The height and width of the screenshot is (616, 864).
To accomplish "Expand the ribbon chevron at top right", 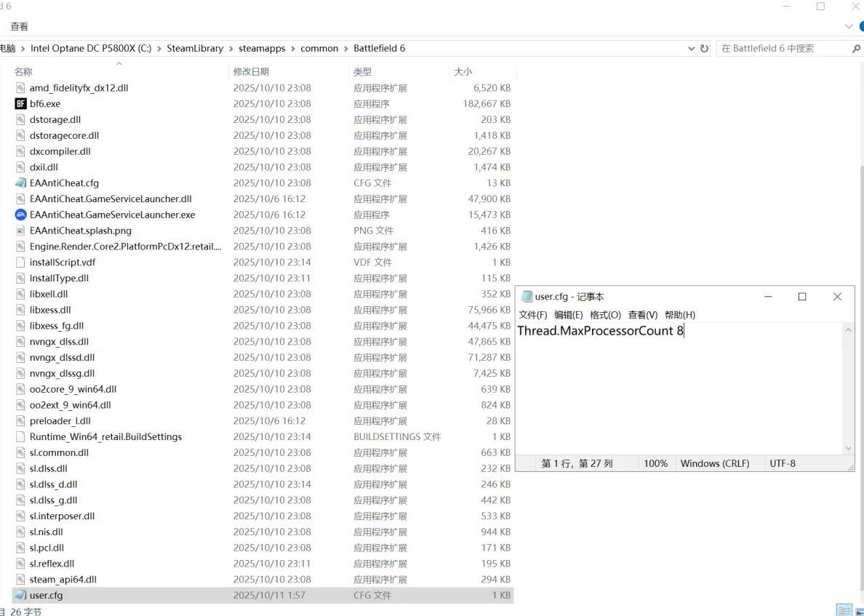I will 849,26.
